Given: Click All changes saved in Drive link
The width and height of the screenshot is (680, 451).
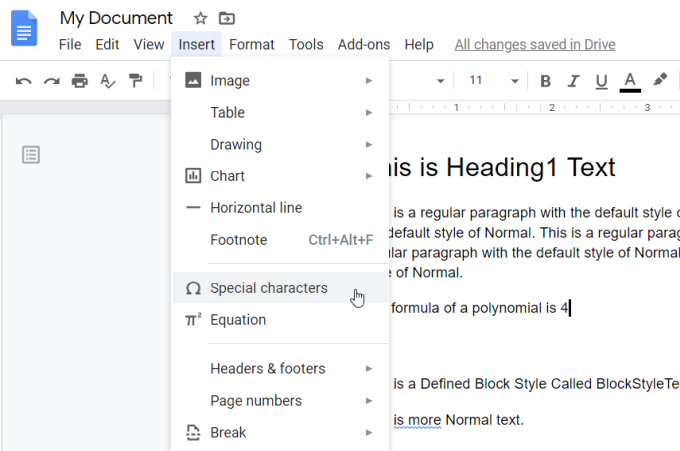Looking at the screenshot, I should pos(535,44).
